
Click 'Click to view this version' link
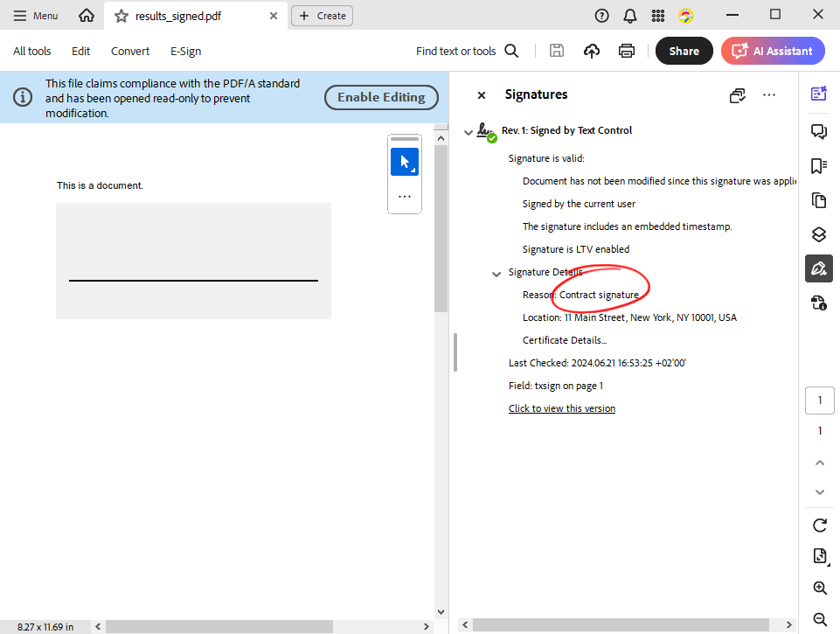(561, 408)
